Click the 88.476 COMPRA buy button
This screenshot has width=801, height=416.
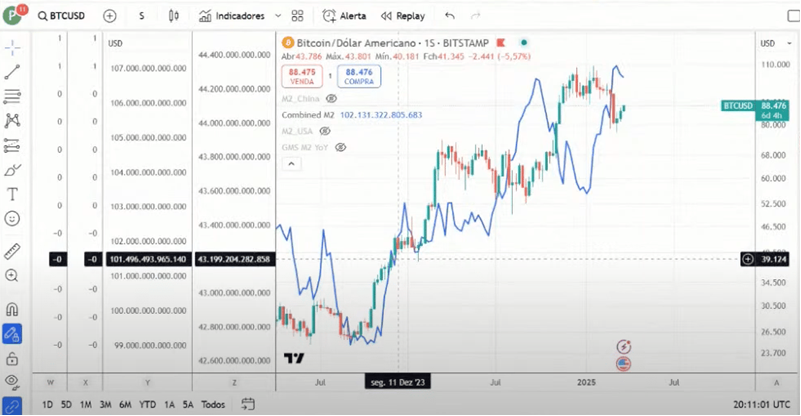[x=359, y=76]
